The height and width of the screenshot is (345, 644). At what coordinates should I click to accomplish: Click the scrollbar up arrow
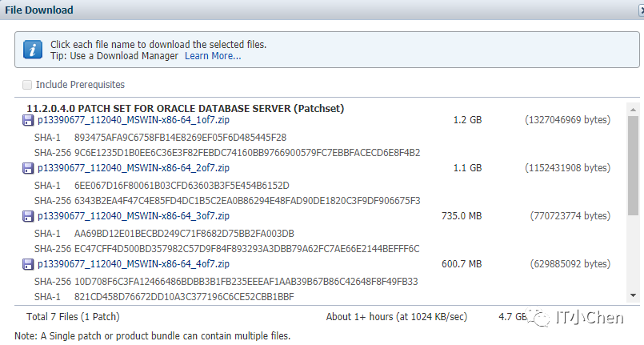(x=633, y=108)
